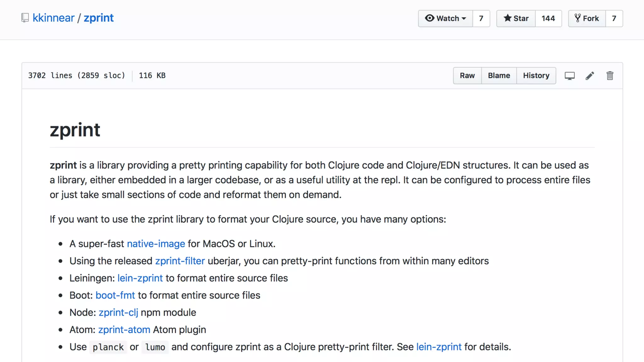Viewport: 644px width, 362px height.
Task: Click the repository book icon
Action: (x=25, y=18)
